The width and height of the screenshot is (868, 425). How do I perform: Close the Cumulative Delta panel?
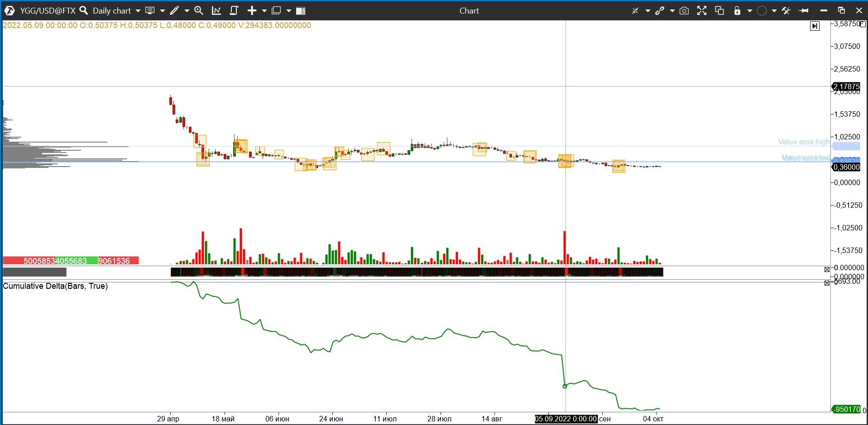(827, 283)
